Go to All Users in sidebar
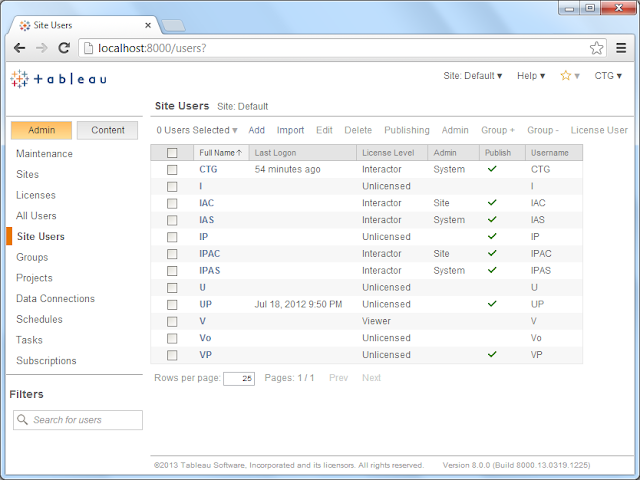The width and height of the screenshot is (640, 480). (x=36, y=216)
